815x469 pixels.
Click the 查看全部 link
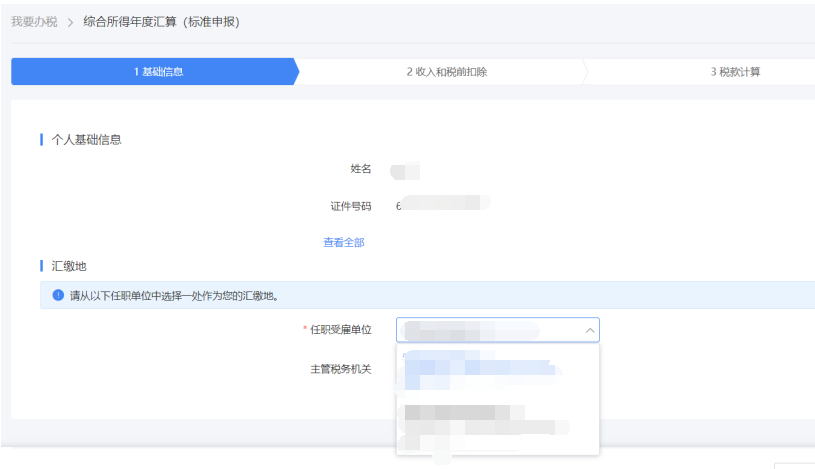343,243
